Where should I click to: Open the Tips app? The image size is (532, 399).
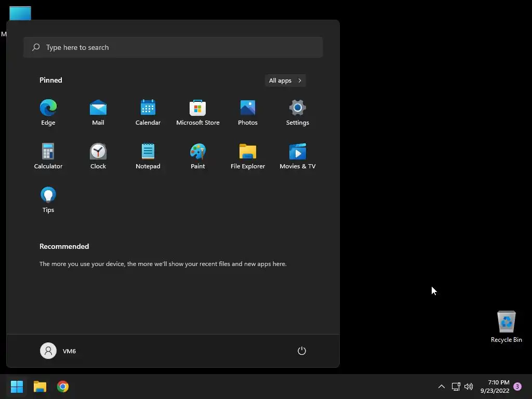click(48, 200)
